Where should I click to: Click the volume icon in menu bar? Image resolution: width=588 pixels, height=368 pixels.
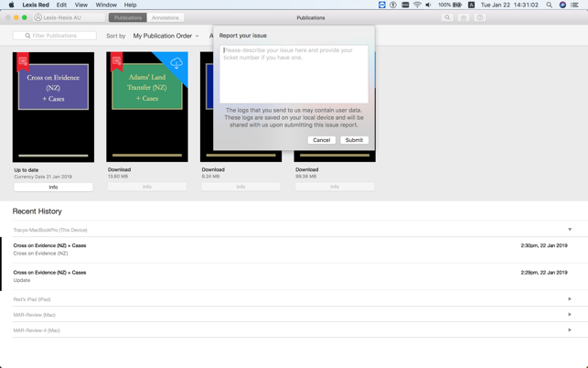pyautogui.click(x=428, y=5)
